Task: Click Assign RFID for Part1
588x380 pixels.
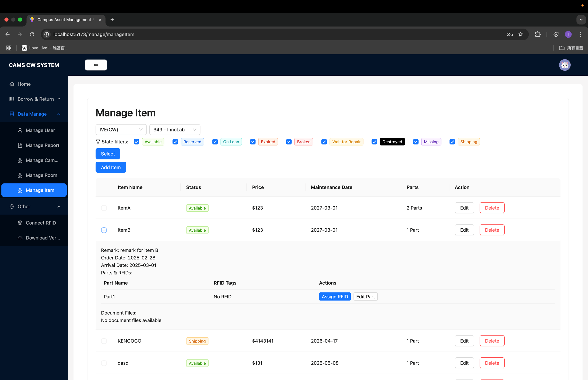Action: 335,297
